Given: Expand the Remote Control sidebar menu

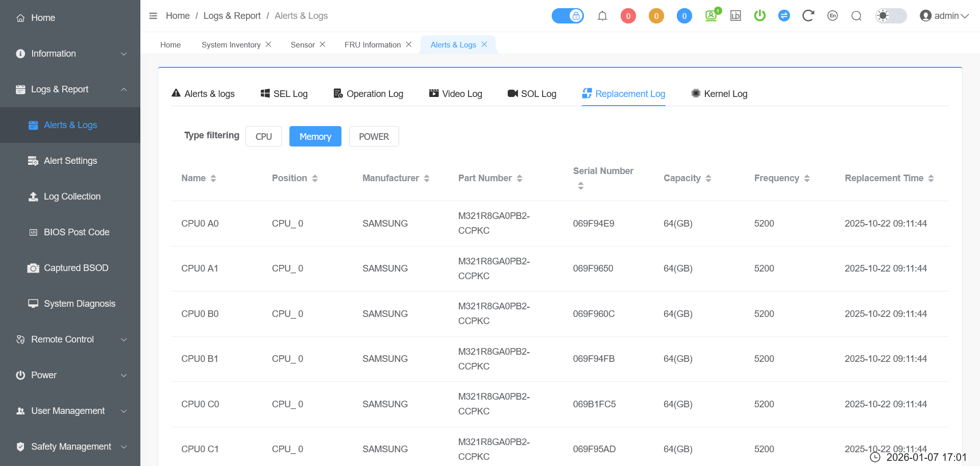Looking at the screenshot, I should coord(70,339).
